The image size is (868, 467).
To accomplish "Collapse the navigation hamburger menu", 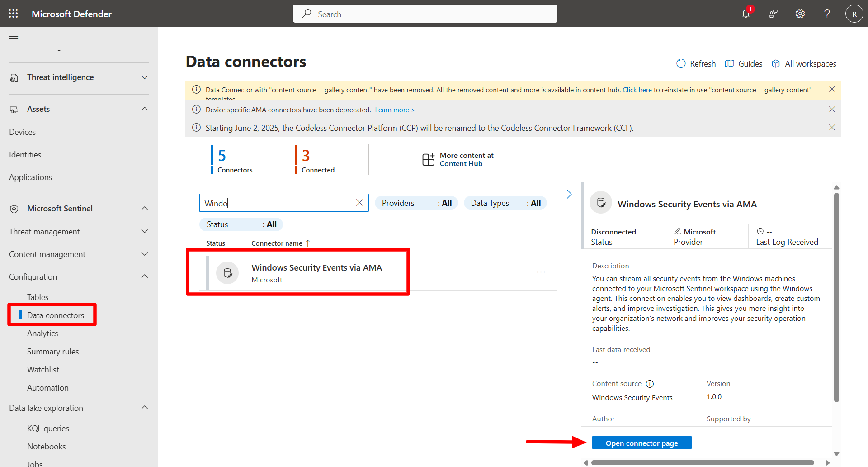I will pos(14,38).
